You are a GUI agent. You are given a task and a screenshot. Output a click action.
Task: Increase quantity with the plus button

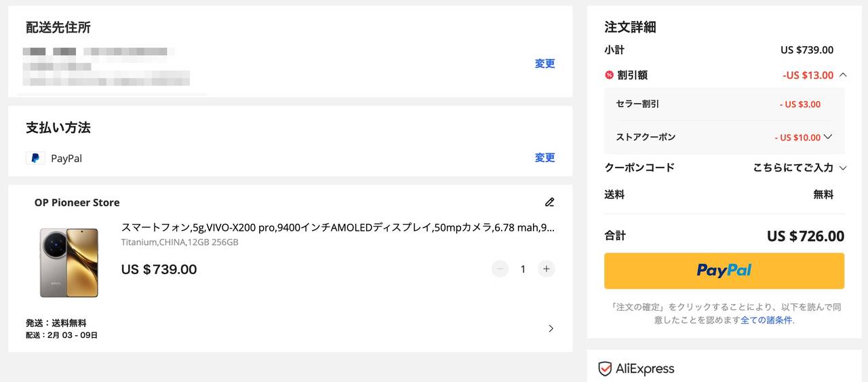[x=546, y=269]
